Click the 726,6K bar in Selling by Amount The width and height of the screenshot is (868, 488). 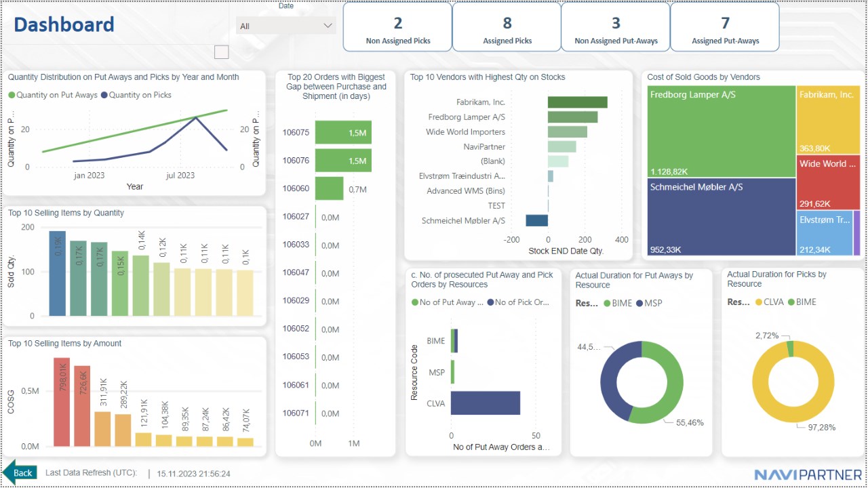[82, 406]
